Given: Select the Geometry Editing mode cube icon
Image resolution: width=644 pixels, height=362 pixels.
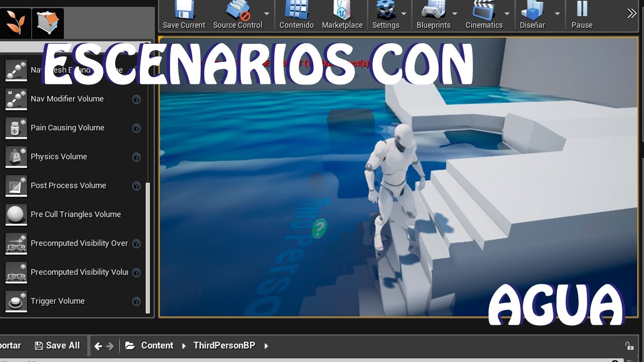Looking at the screenshot, I should [x=48, y=23].
